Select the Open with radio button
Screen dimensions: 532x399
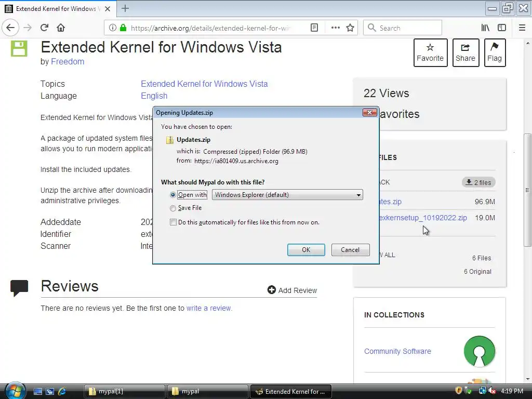click(173, 195)
